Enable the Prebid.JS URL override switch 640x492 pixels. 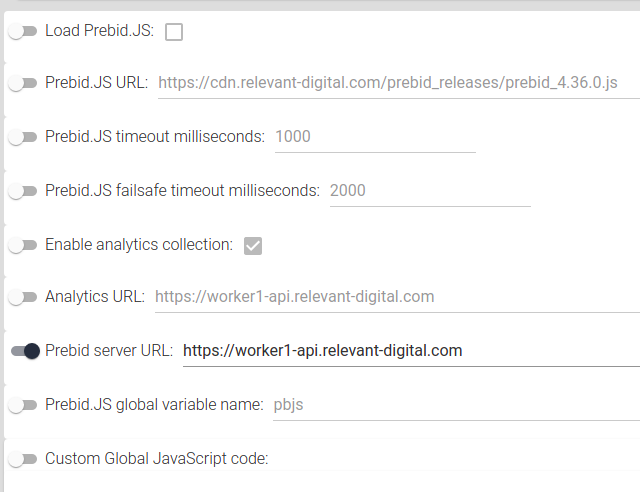[x=23, y=83]
